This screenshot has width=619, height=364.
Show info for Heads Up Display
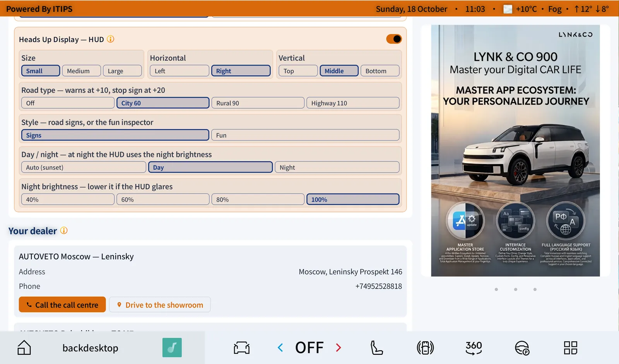click(111, 39)
